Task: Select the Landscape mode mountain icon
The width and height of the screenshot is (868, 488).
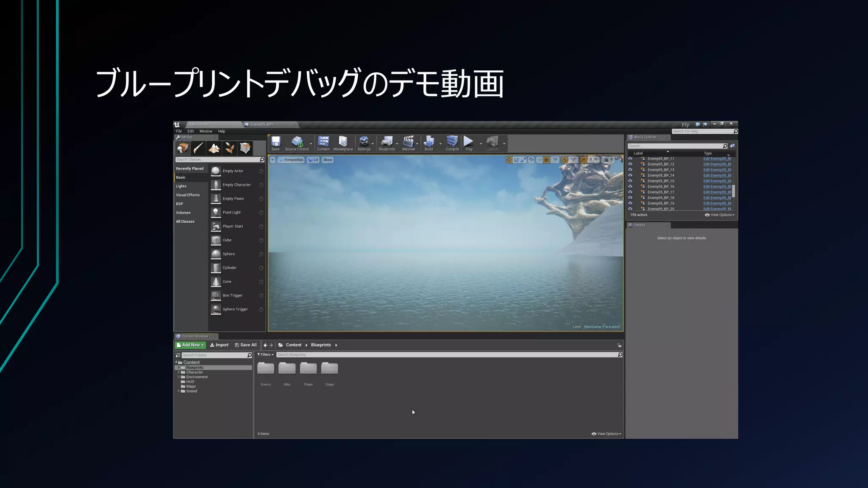Action: pos(214,148)
